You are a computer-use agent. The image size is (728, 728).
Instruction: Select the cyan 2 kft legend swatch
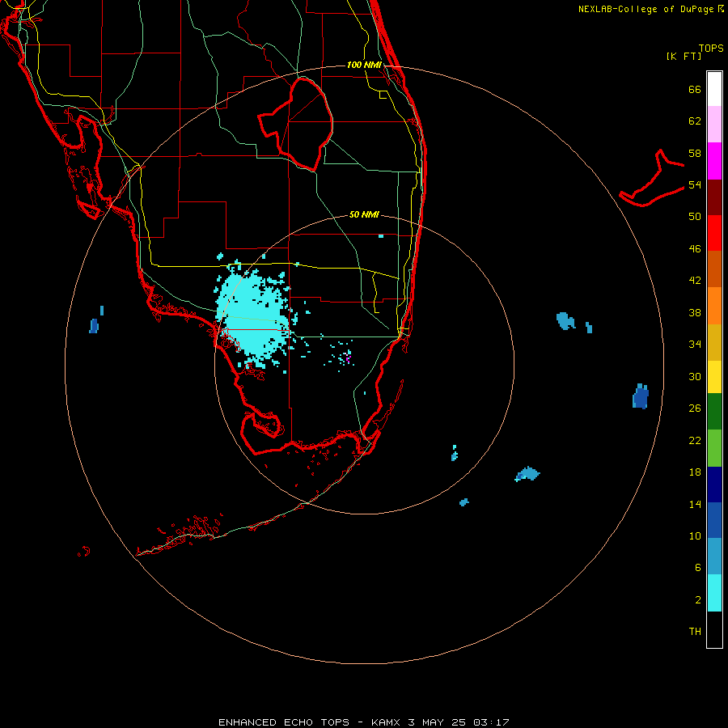(x=714, y=593)
